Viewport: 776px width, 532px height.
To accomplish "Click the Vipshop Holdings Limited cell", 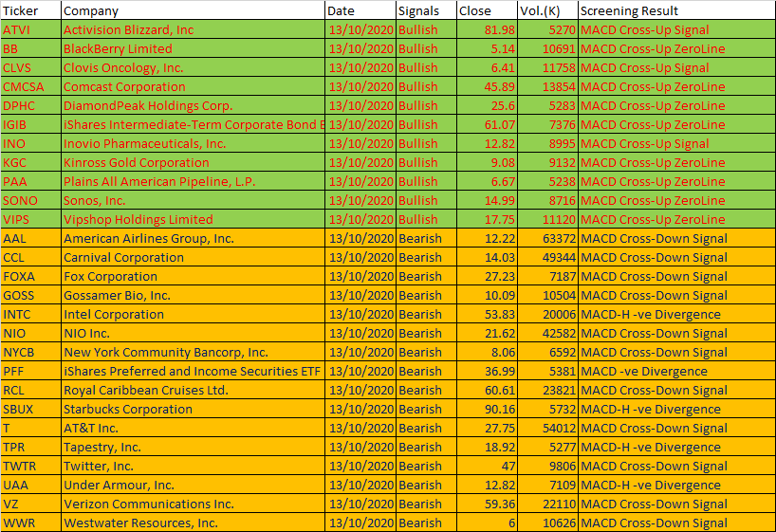I will coord(193,219).
